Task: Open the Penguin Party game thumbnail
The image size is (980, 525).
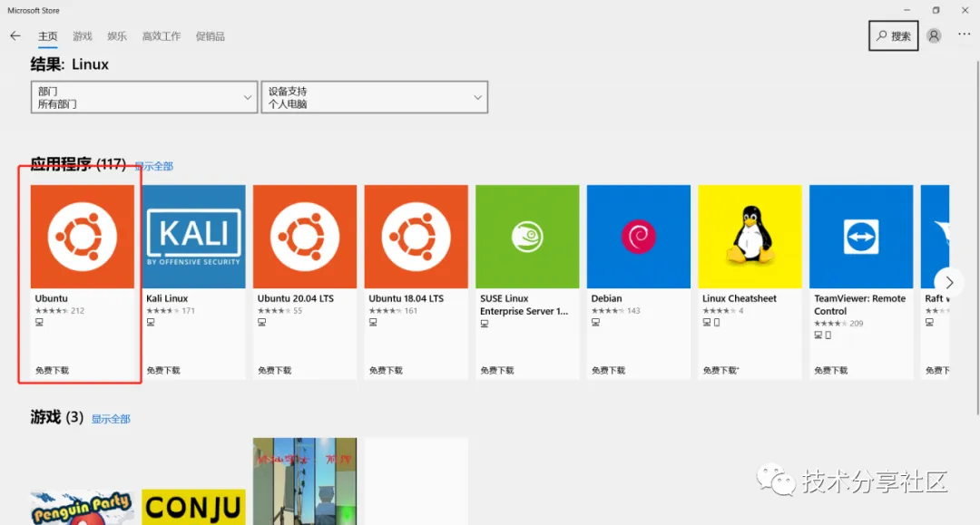Action: coord(83,508)
